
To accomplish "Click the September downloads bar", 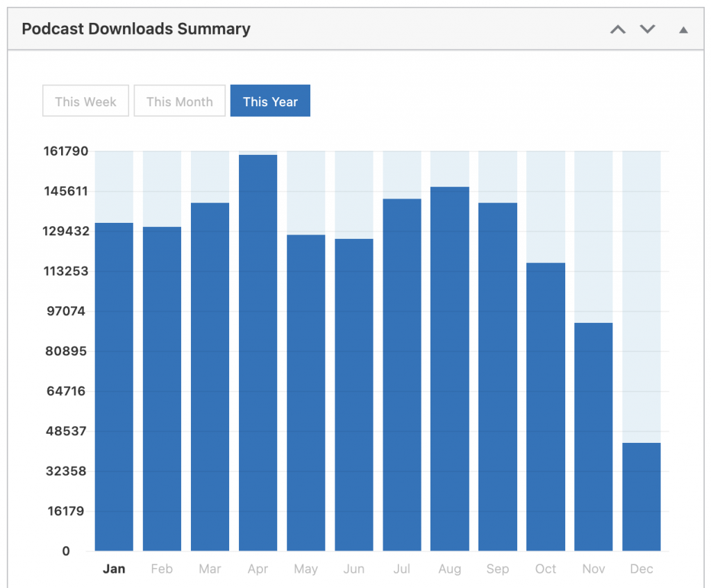I will coord(497,377).
